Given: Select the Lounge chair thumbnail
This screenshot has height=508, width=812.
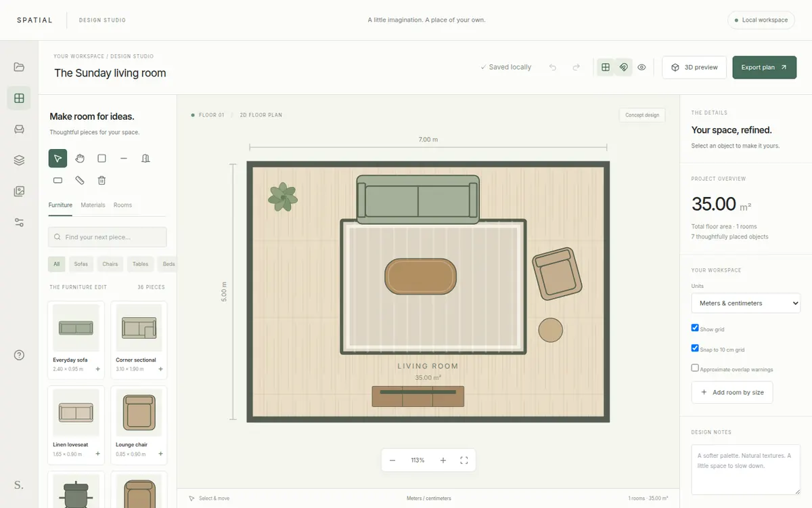Looking at the screenshot, I should [x=139, y=412].
